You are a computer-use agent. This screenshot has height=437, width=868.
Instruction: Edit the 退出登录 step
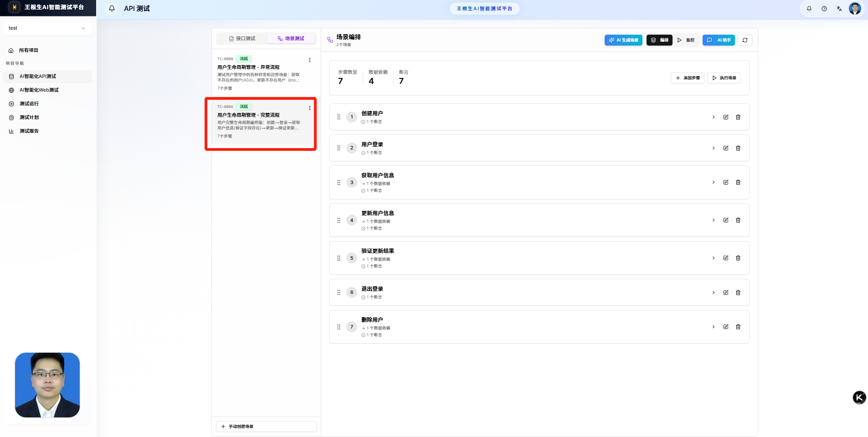point(726,293)
